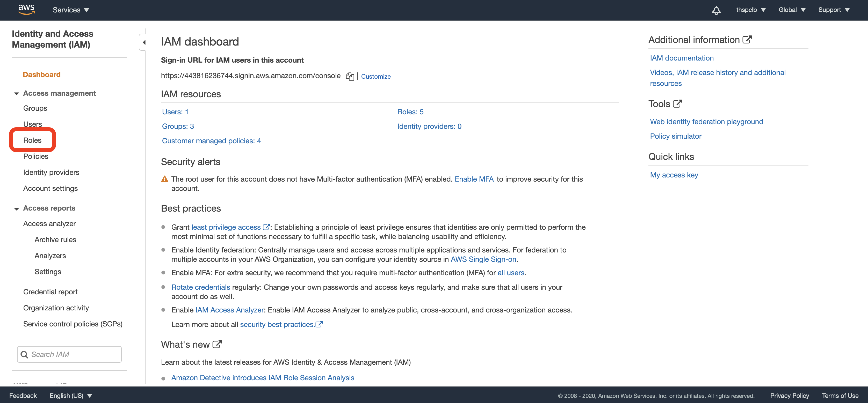Open access analyzer Settings in the sidebar
The height and width of the screenshot is (403, 868).
tap(48, 272)
